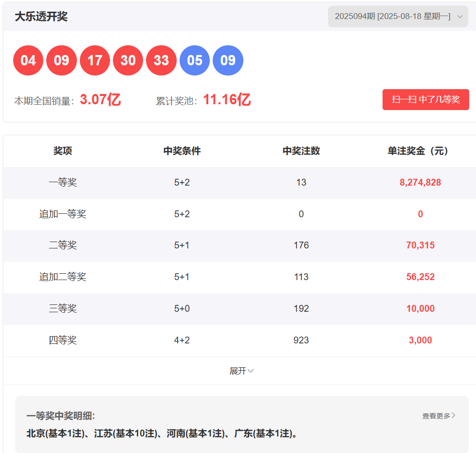Viewport: 476px width, 453px height.
Task: Select the red ball numbered 33
Action: click(161, 60)
